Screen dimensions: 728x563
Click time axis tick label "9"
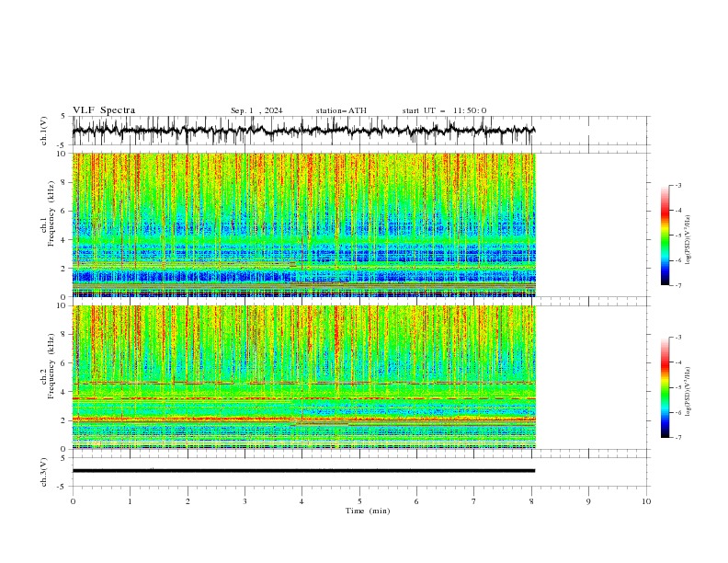point(588,501)
